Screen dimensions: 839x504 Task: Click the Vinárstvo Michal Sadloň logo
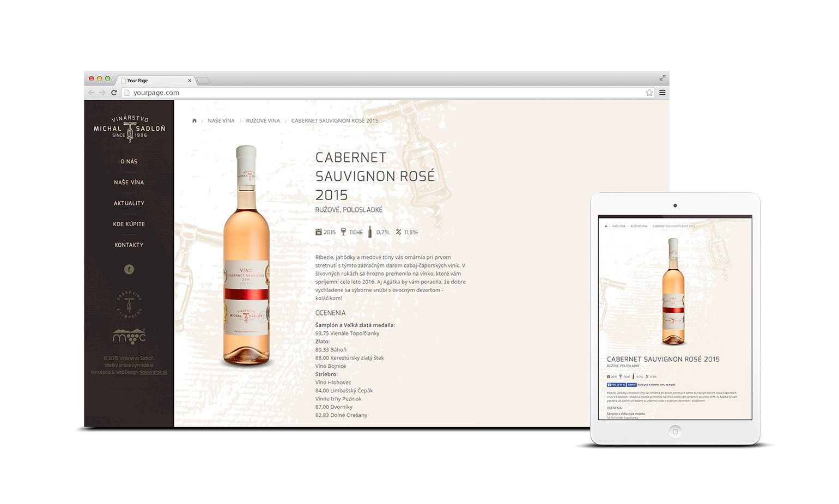pyautogui.click(x=129, y=129)
